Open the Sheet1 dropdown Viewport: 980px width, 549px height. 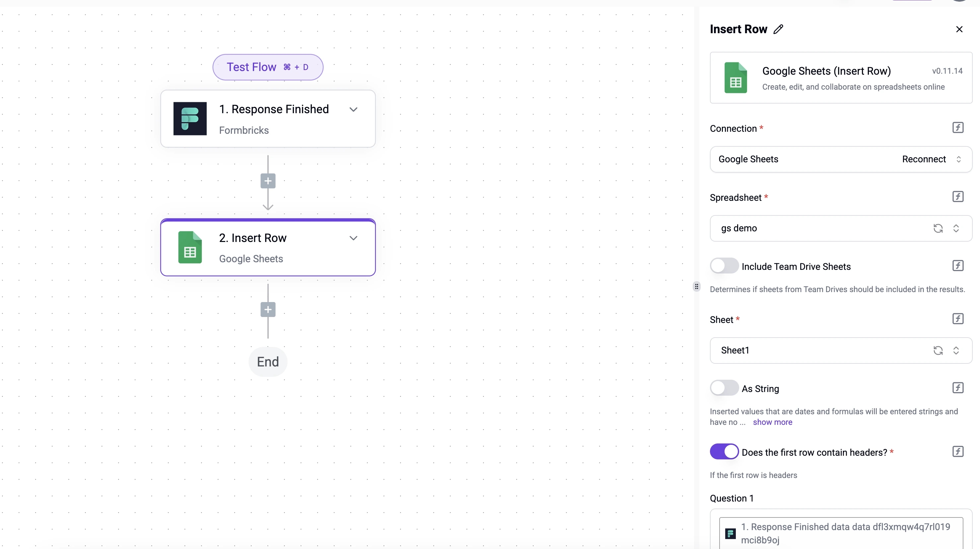841,350
